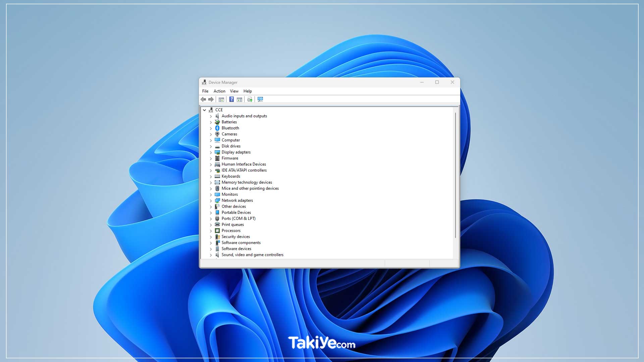
Task: Click the Forward arrow toolbar icon
Action: pyautogui.click(x=211, y=99)
